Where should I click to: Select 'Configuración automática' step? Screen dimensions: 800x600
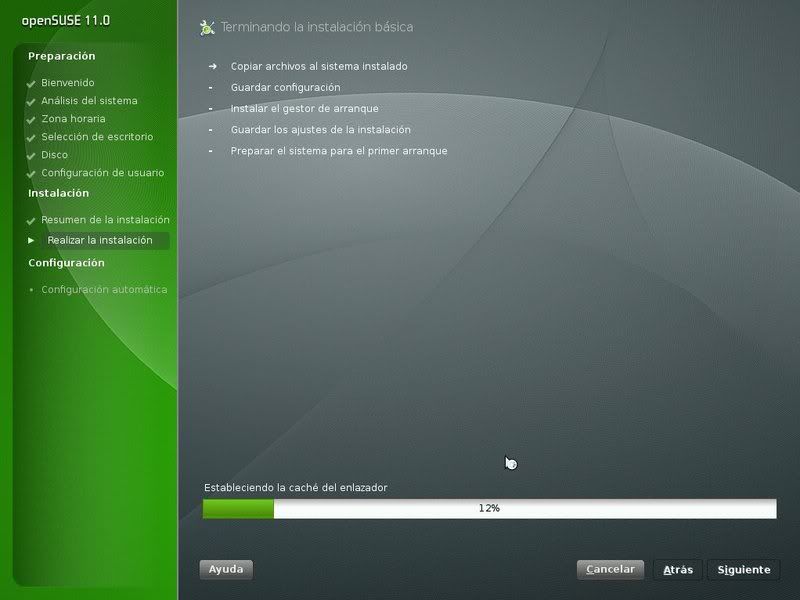[104, 289]
